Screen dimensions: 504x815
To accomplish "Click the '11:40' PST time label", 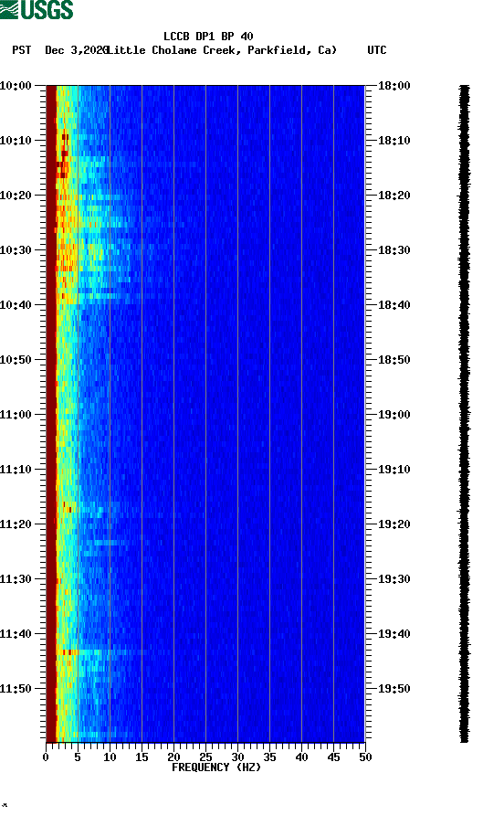I will [16, 634].
